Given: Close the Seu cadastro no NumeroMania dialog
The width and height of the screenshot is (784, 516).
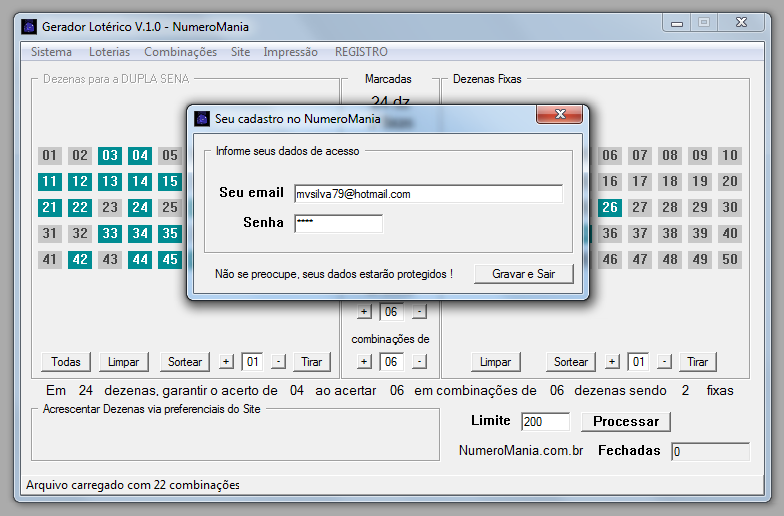Looking at the screenshot, I should tap(560, 114).
